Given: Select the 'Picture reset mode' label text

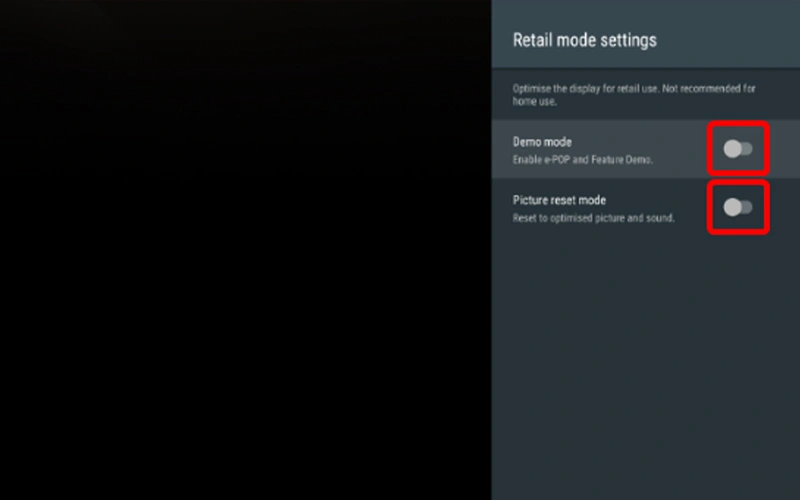Looking at the screenshot, I should [559, 200].
